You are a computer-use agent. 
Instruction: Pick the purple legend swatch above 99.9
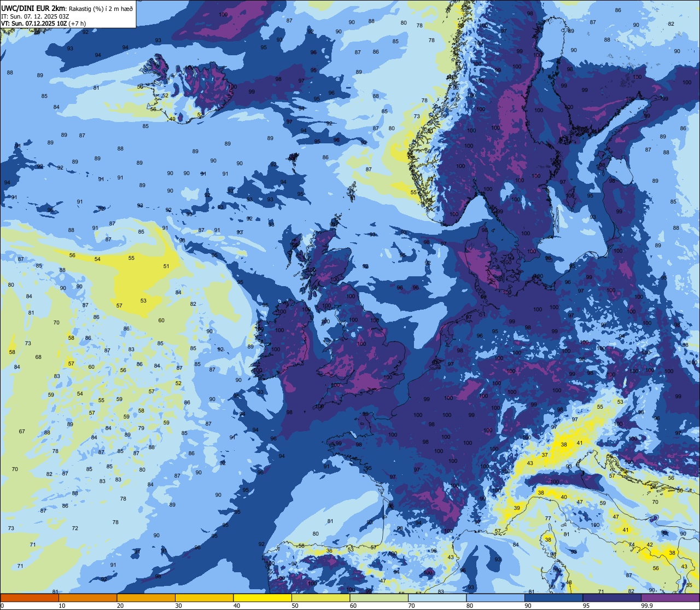[x=670, y=597]
